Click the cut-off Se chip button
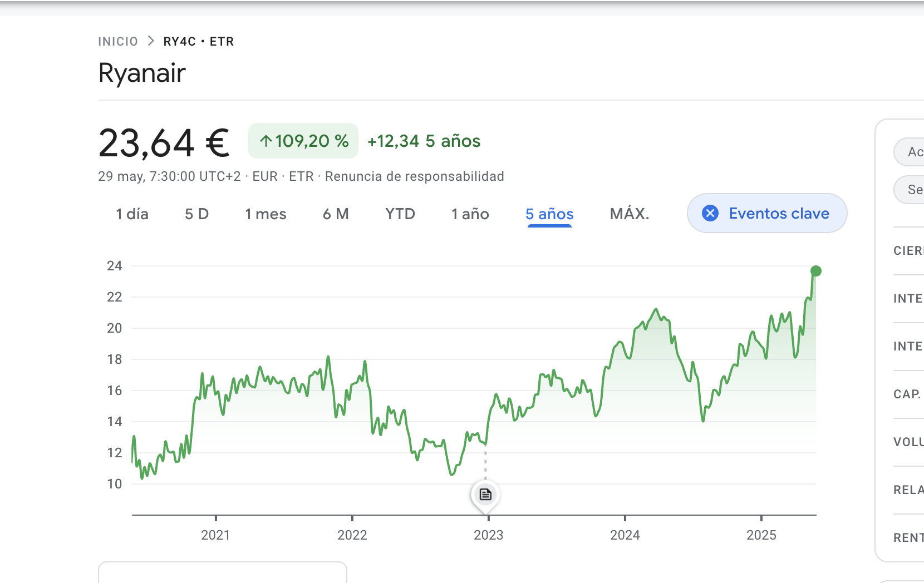Image resolution: width=924 pixels, height=583 pixels. click(909, 190)
